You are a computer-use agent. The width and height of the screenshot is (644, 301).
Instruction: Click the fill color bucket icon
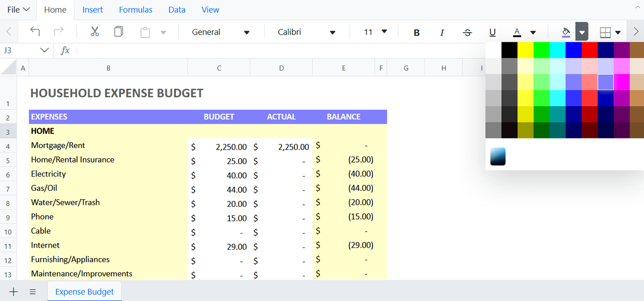(566, 33)
